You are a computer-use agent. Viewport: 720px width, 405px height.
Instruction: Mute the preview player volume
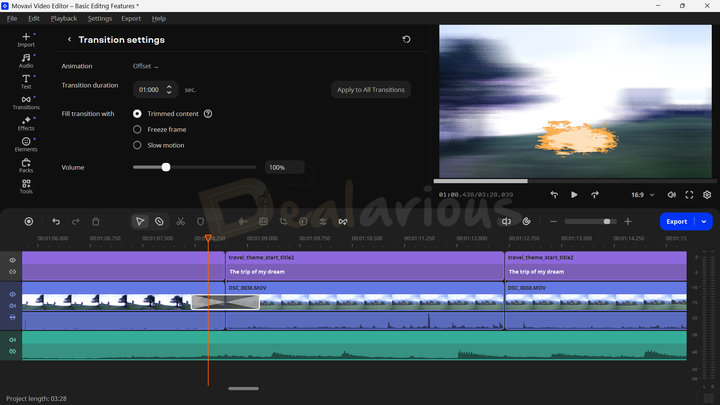671,195
